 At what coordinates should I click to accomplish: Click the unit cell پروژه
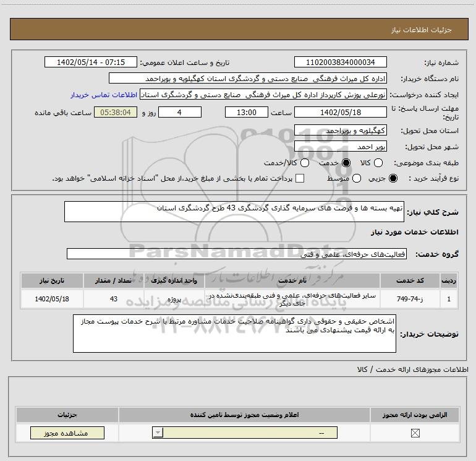pyautogui.click(x=174, y=299)
